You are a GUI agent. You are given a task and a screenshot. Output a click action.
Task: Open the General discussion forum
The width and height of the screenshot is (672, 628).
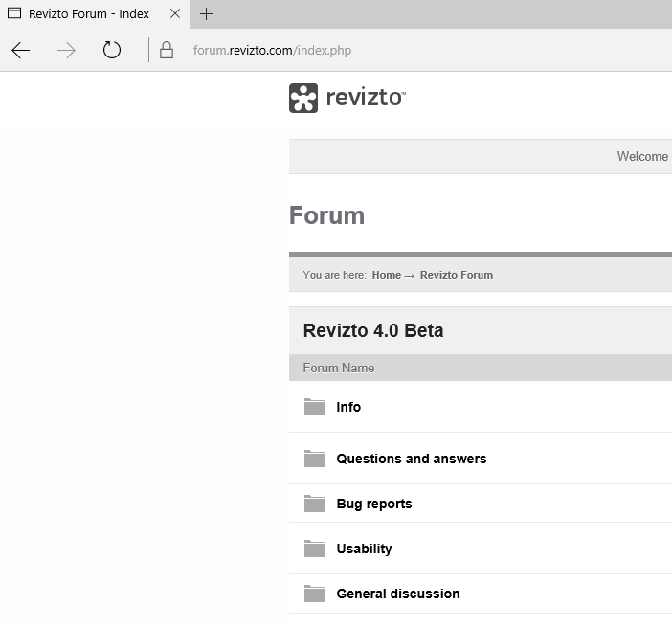(397, 594)
